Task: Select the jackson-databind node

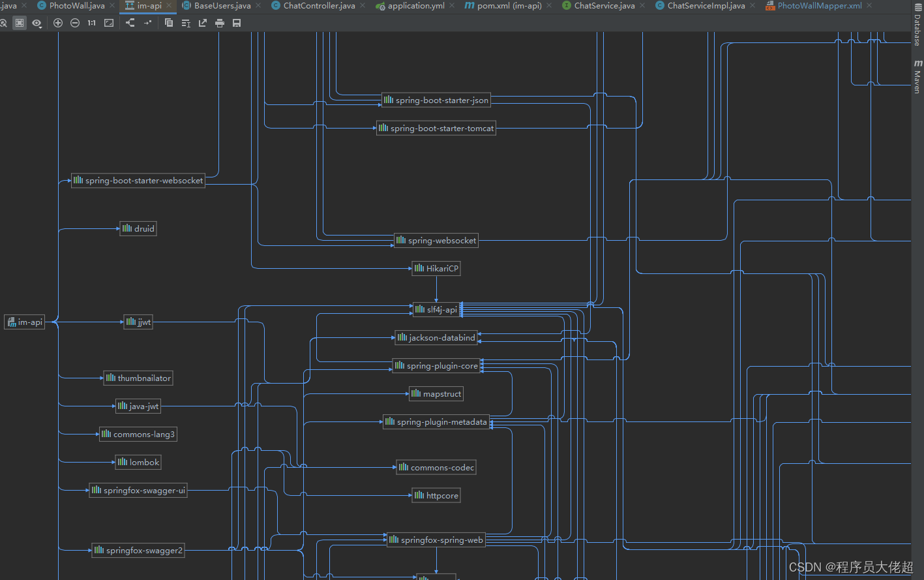Action: click(x=436, y=337)
